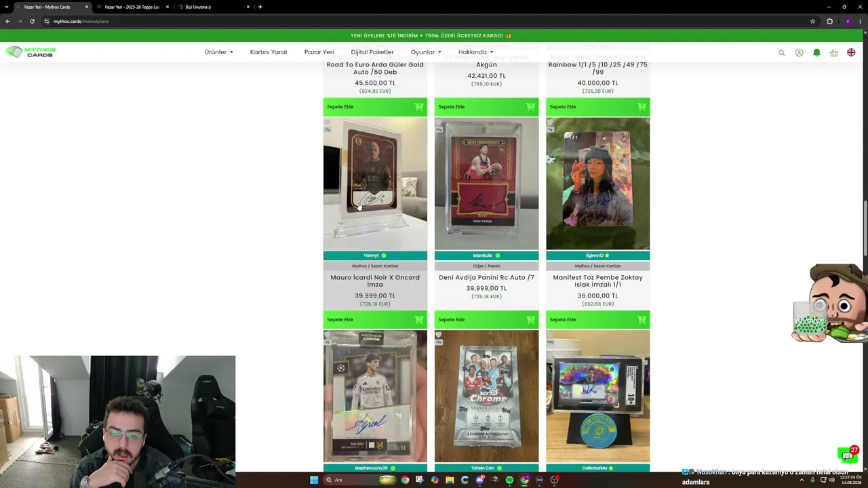Image resolution: width=868 pixels, height=488 pixels.
Task: Bookmark this page with the star
Action: point(812,21)
